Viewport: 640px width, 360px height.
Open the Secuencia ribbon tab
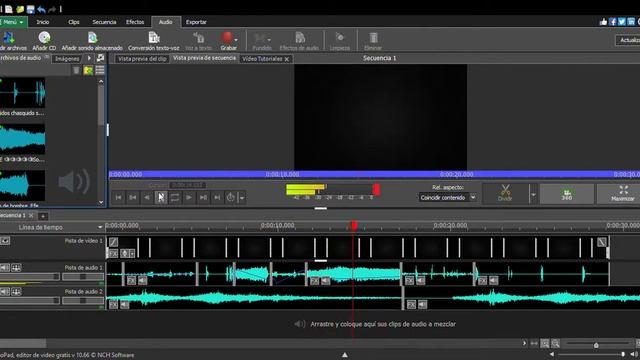tap(104, 22)
